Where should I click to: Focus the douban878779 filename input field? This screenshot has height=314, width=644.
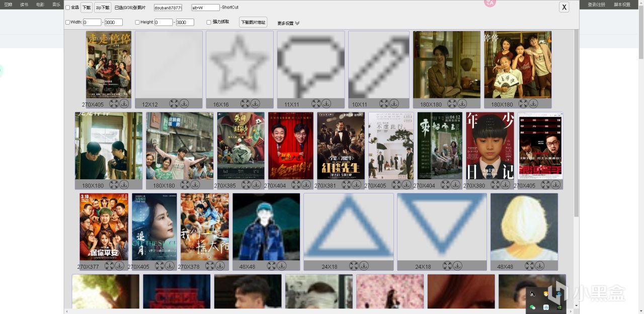tap(168, 8)
